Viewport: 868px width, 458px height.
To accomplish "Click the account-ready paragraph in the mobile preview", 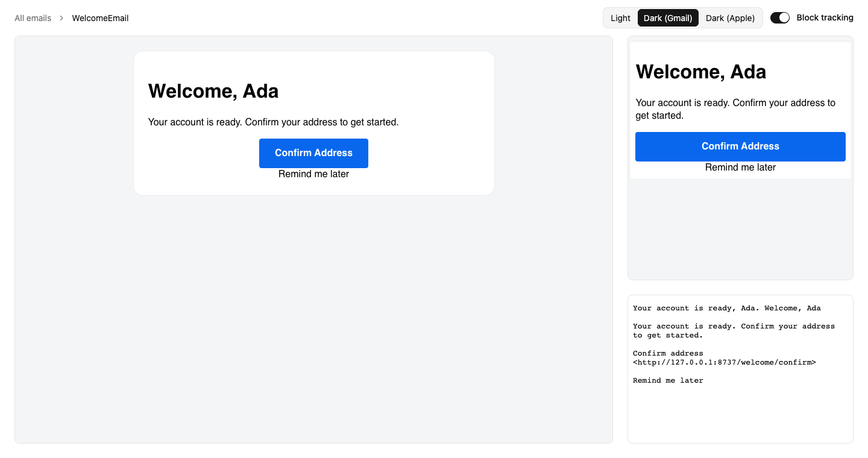I will 735,109.
